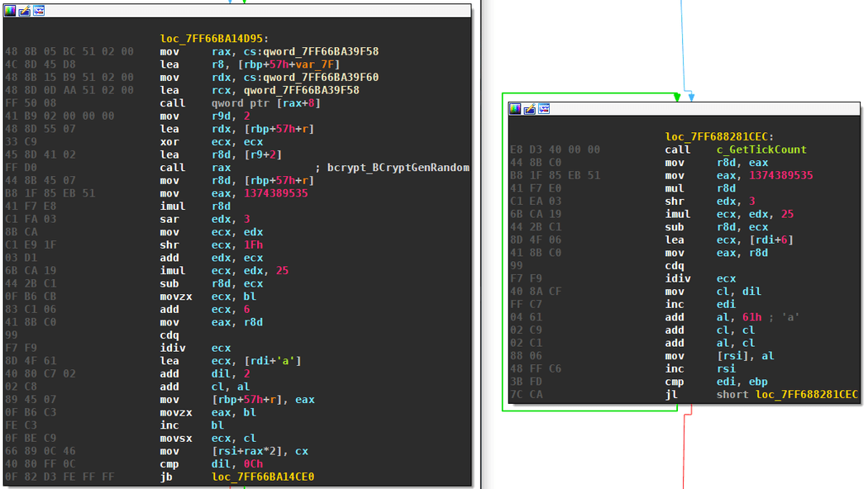Viewport: 868px width, 489px height.
Task: Click operand [rsi+rax*2], cx
Action: point(260,451)
